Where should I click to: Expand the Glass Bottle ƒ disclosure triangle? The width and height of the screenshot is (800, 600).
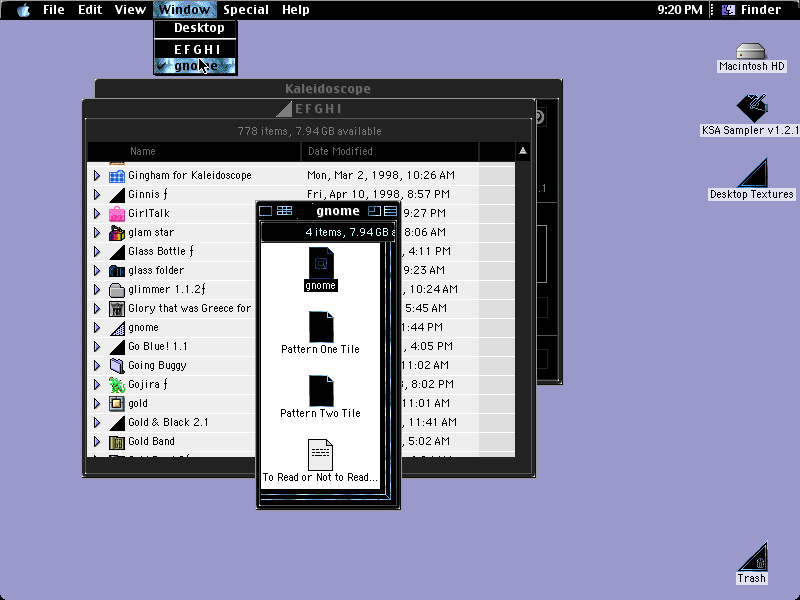coord(97,252)
